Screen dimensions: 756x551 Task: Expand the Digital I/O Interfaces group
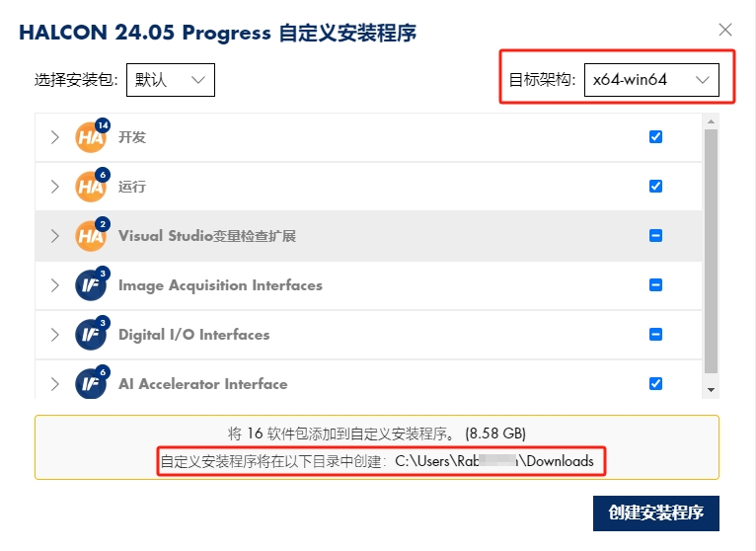(x=55, y=335)
